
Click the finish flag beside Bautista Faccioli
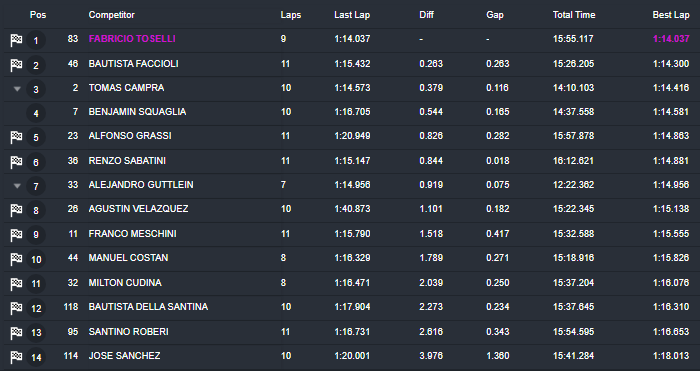tap(17, 65)
